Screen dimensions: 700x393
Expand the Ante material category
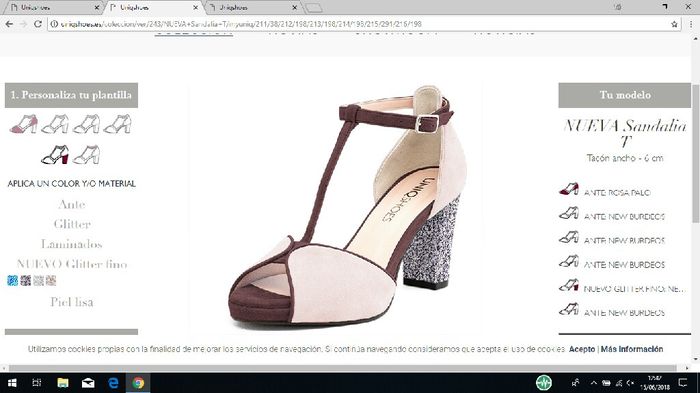point(71,205)
